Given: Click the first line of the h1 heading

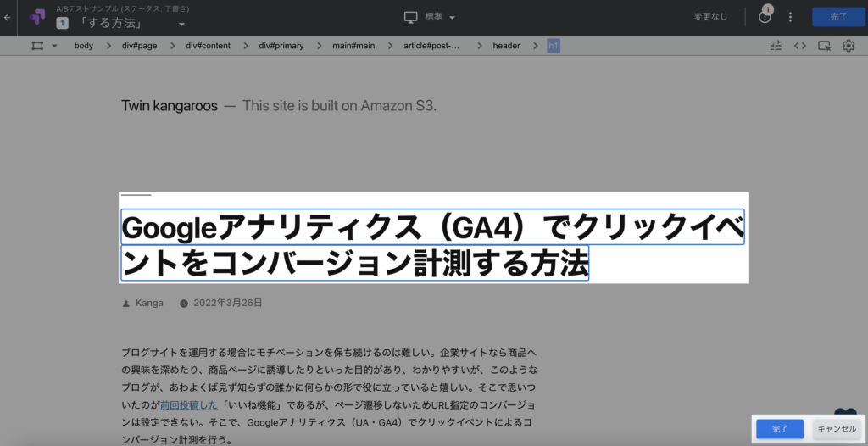Looking at the screenshot, I should 433,227.
